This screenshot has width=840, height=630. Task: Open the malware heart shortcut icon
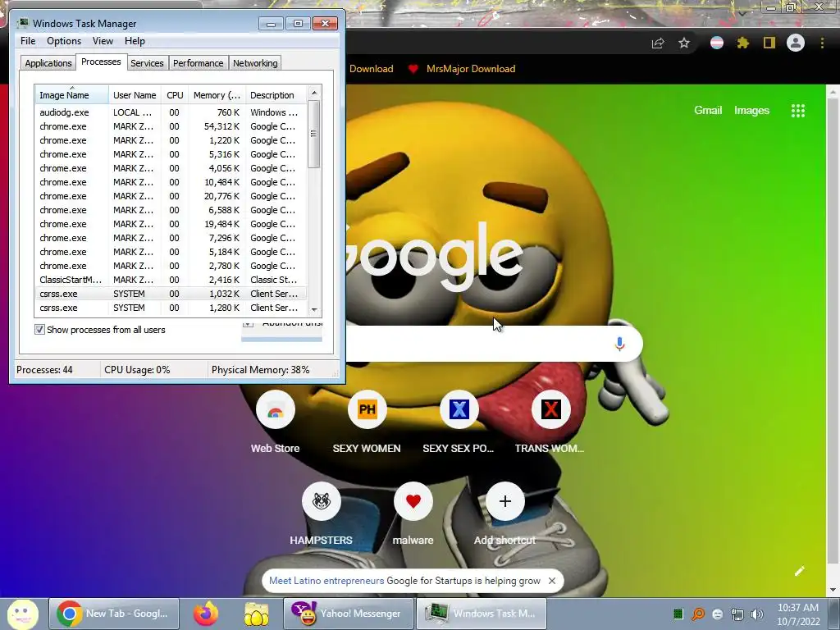[413, 501]
